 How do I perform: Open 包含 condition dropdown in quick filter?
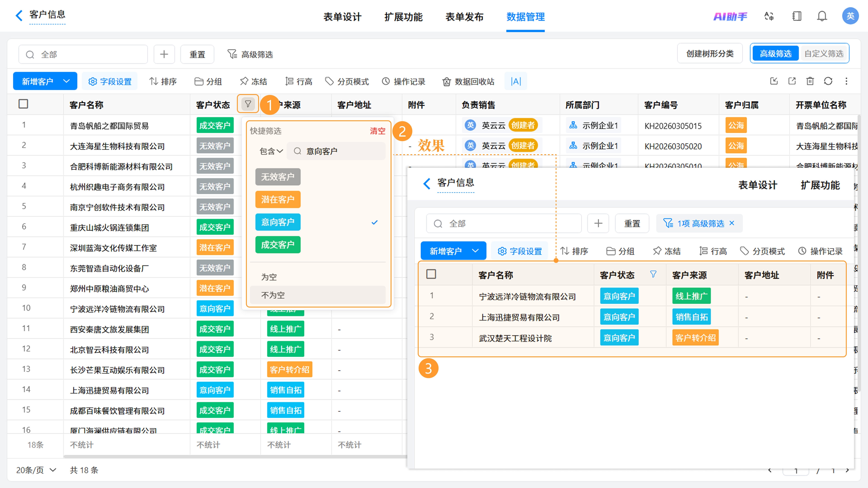[271, 151]
